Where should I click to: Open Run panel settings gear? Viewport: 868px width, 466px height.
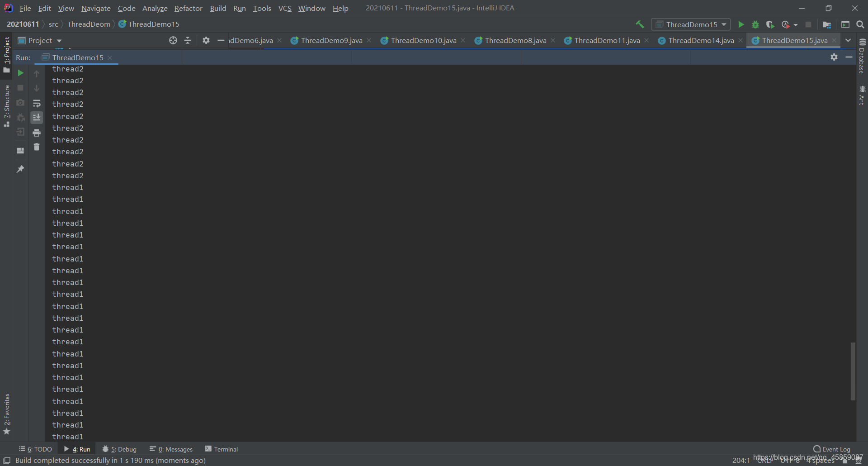pyautogui.click(x=834, y=57)
